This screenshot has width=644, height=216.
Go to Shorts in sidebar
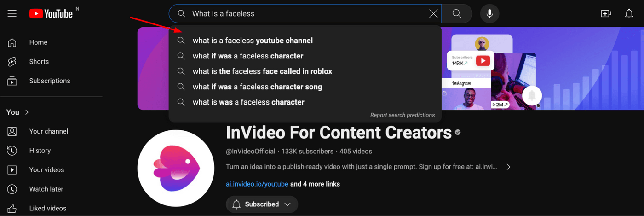coord(39,62)
